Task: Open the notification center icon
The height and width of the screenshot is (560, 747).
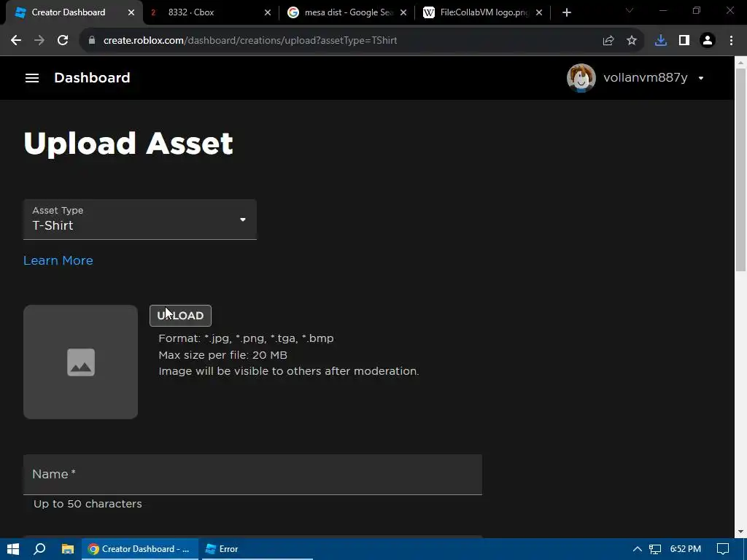Action: pos(723,549)
